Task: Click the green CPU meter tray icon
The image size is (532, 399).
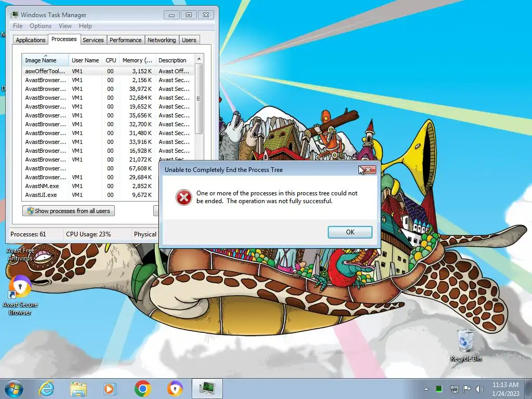Action: click(x=439, y=389)
